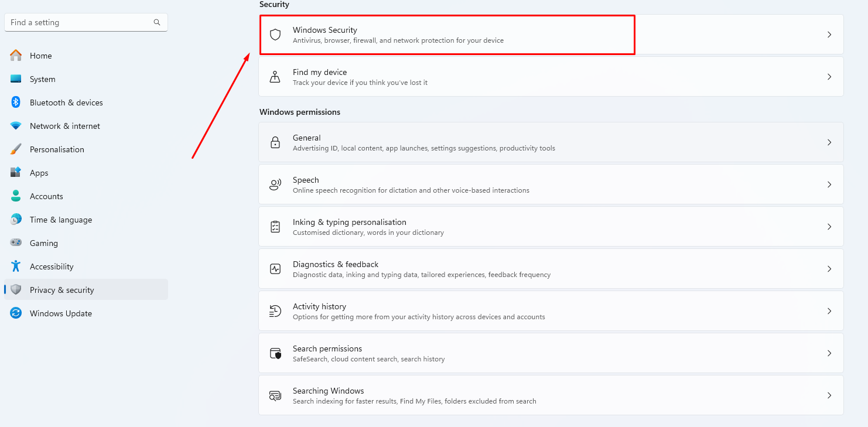Click the Home icon in sidebar

coord(16,56)
